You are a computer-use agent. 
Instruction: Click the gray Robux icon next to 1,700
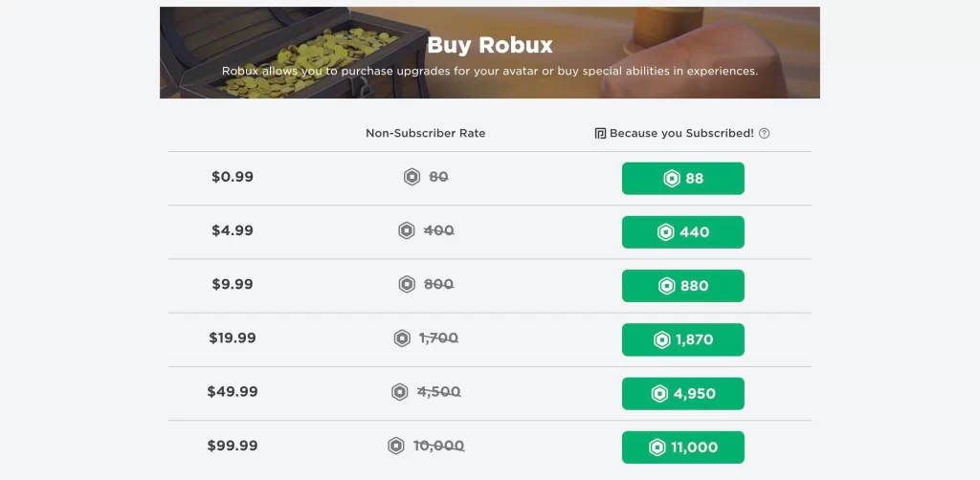(402, 338)
